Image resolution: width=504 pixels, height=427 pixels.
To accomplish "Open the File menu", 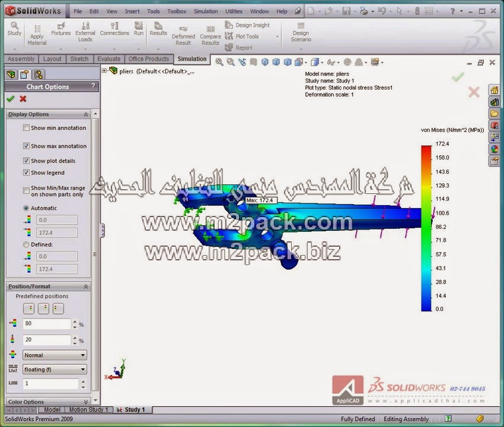I will click(x=78, y=11).
